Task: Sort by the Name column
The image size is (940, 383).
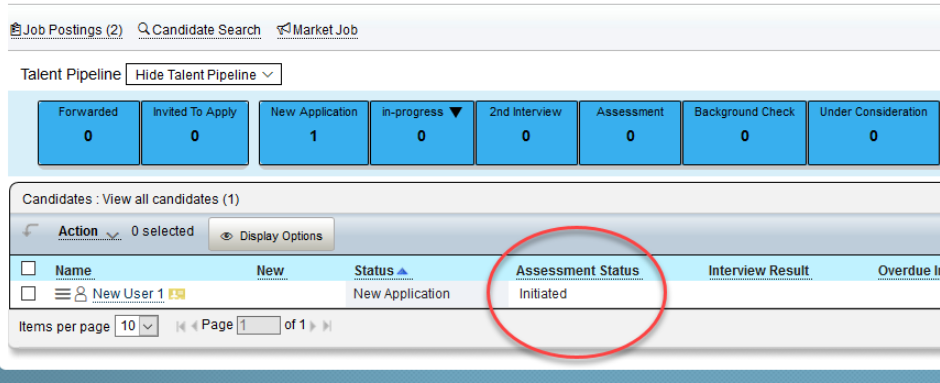Action: pos(73,271)
